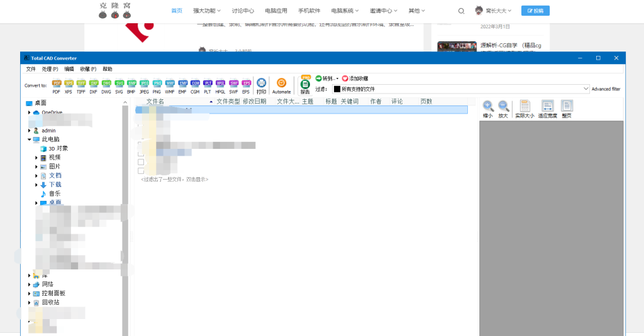Viewport: 644px width, 336px height.
Task: Select the EMF conversion icon
Action: click(x=182, y=86)
